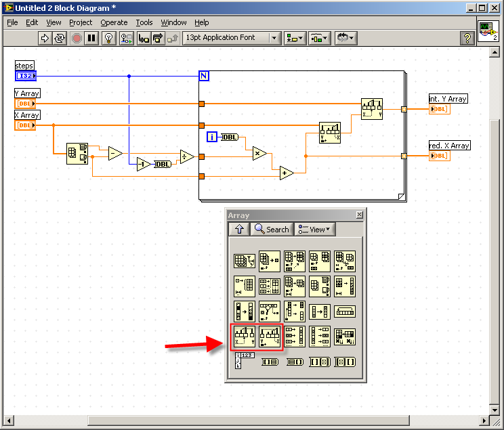
Task: Select Threshold 1D Array function in palette
Action: point(270,336)
